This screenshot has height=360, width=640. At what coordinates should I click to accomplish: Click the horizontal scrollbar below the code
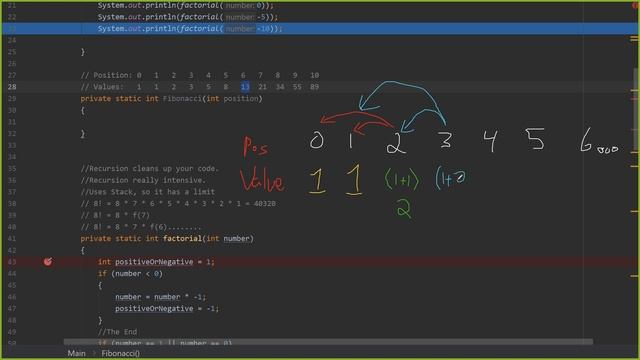pyautogui.click(x=328, y=342)
